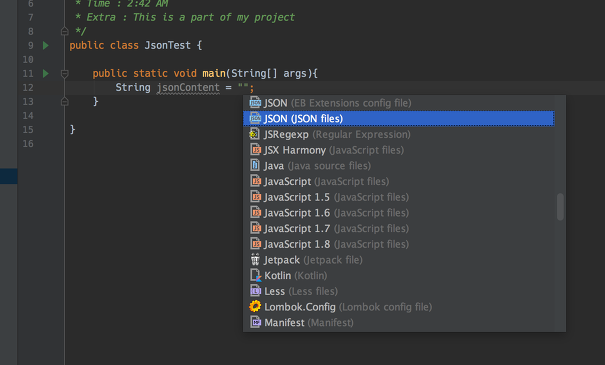Click the run arrow beside class JsonTest
This screenshot has width=605, height=365.
(46, 46)
